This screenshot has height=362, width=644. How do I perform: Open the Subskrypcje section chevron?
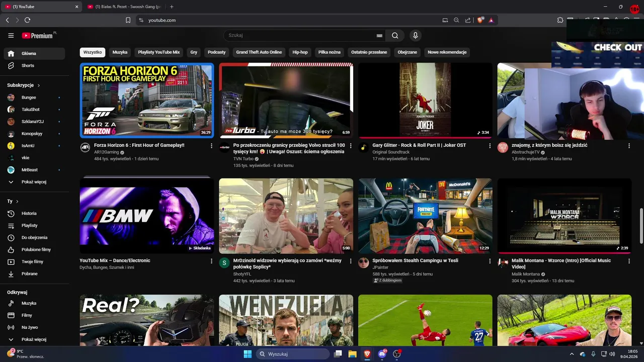pyautogui.click(x=38, y=85)
